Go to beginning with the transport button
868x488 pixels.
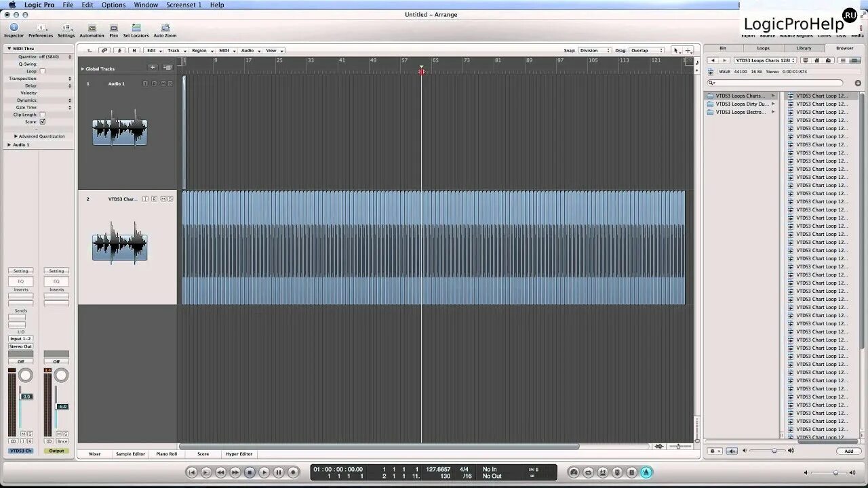pyautogui.click(x=192, y=472)
